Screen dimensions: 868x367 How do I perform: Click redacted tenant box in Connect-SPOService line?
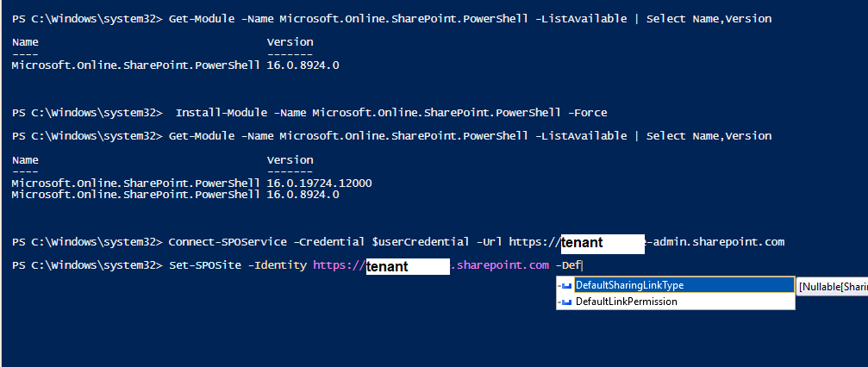coord(602,243)
